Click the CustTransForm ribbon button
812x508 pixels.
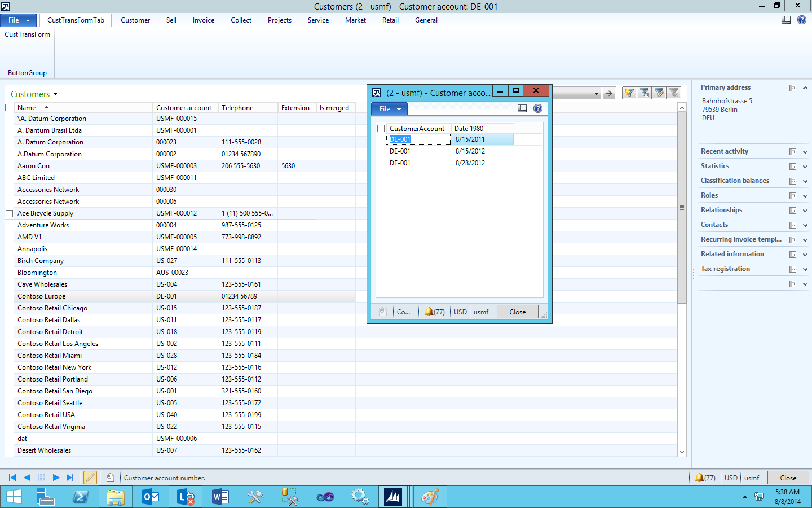[27, 34]
